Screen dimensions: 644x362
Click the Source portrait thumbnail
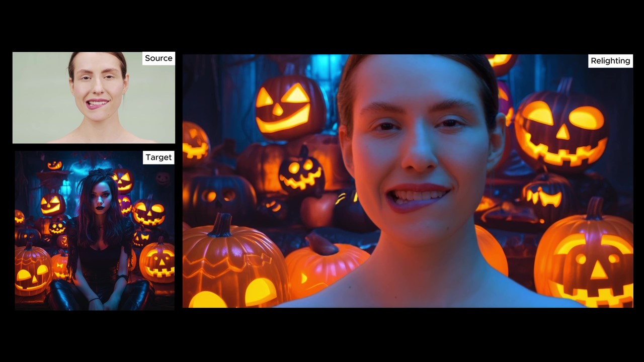(94, 98)
